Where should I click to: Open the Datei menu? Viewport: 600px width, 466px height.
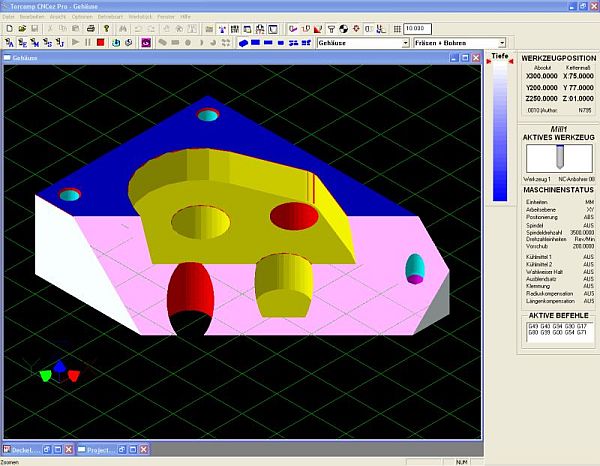pyautogui.click(x=8, y=18)
